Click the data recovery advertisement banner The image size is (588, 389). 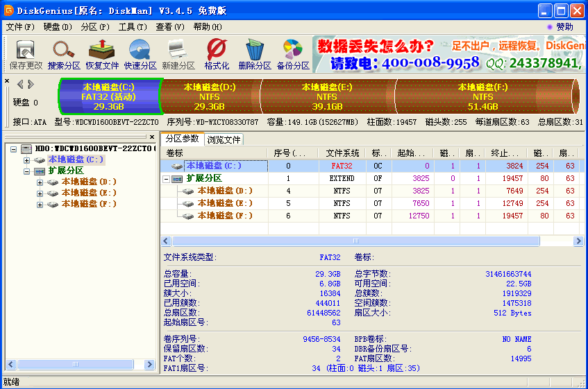point(448,55)
